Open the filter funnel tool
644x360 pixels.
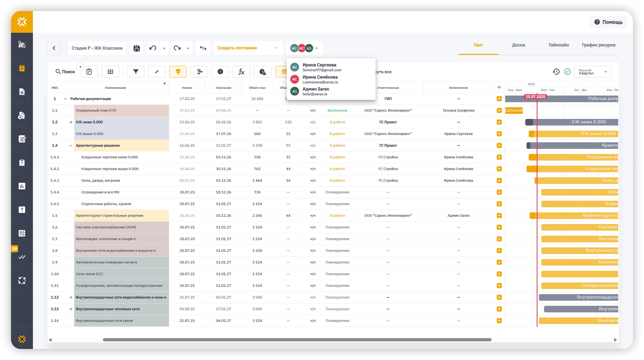pos(135,72)
